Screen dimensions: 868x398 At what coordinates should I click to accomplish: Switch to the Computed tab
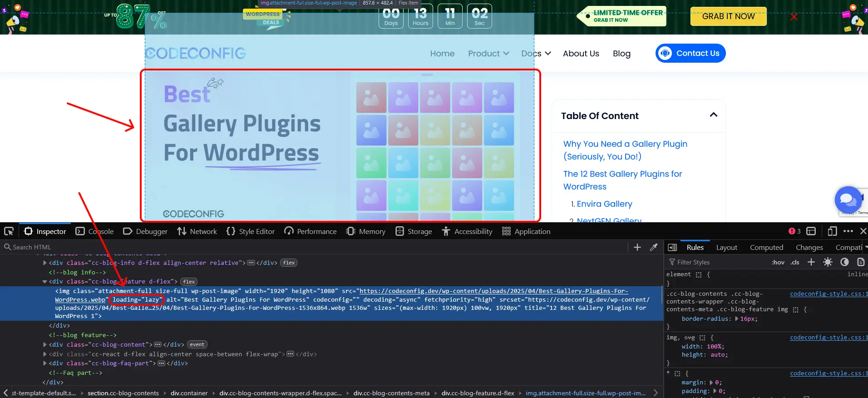click(x=766, y=247)
